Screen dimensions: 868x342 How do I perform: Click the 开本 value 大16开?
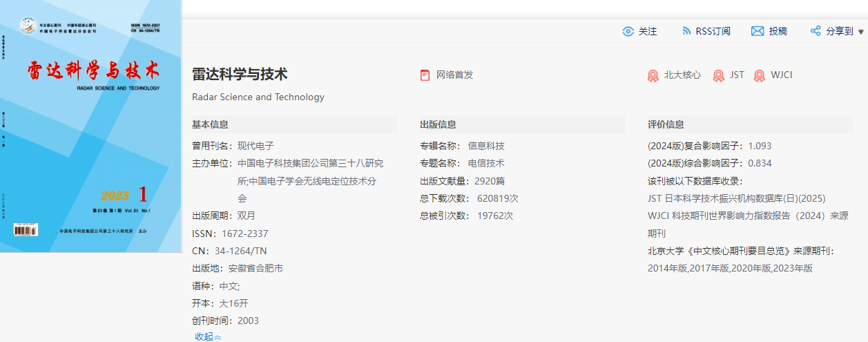[233, 303]
